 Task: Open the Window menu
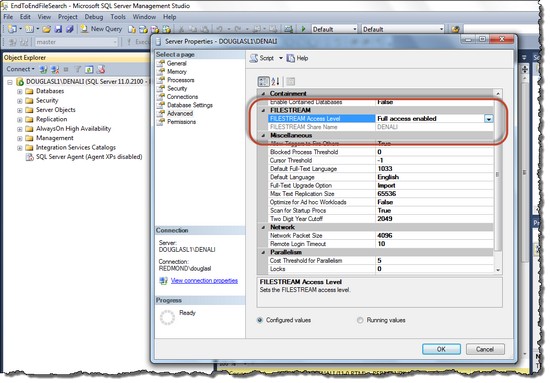coord(144,17)
